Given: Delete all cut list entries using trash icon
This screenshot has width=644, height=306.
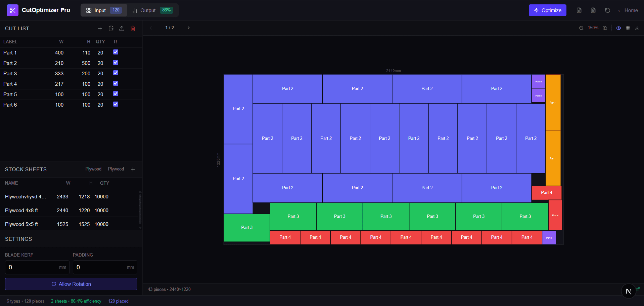Looking at the screenshot, I should coord(133,29).
